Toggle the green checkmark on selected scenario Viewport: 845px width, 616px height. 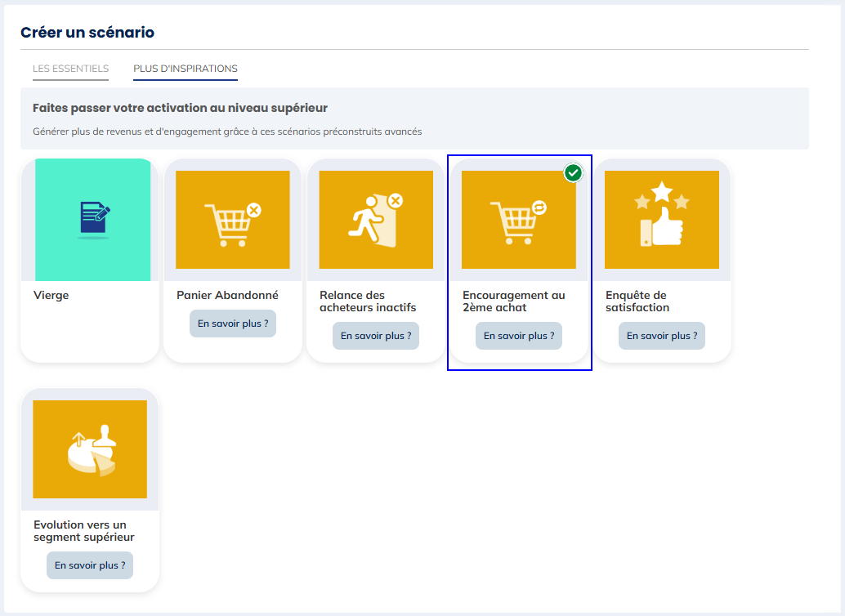(574, 172)
